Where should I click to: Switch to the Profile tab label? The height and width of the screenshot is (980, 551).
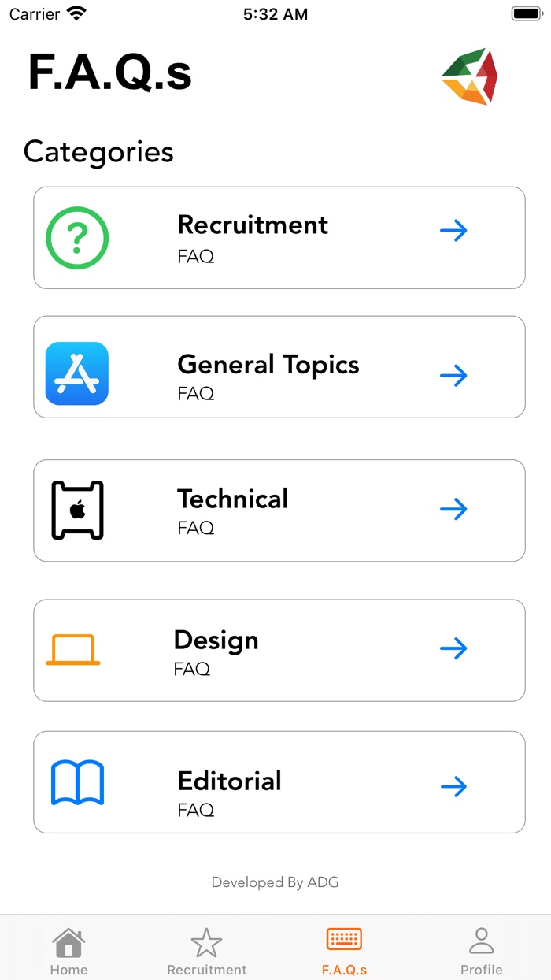point(481,970)
